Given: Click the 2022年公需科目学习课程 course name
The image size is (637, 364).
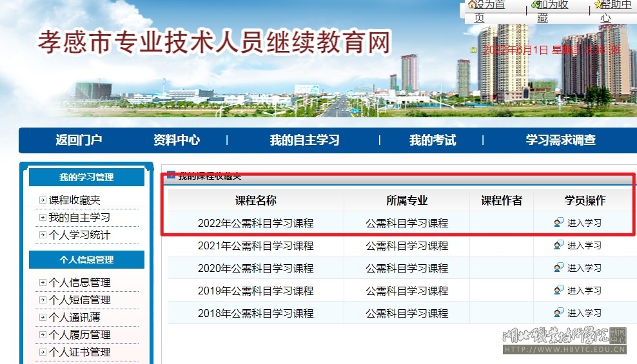Looking at the screenshot, I should pyautogui.click(x=255, y=223).
